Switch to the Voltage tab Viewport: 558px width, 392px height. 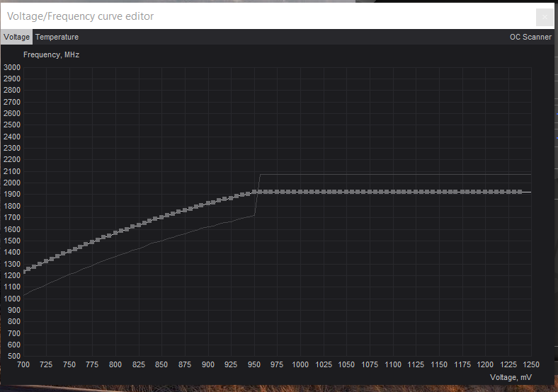coord(17,37)
